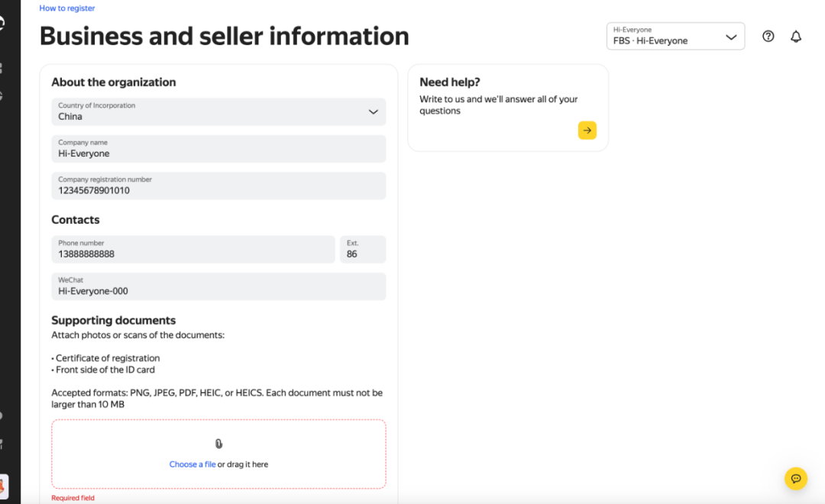This screenshot has height=504, width=825.
Task: Click the Ext. code field
Action: pyautogui.click(x=362, y=250)
